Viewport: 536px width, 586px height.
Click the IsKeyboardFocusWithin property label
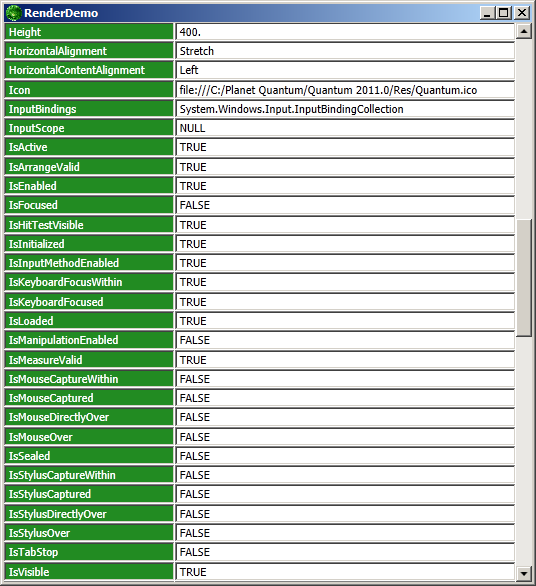click(89, 282)
